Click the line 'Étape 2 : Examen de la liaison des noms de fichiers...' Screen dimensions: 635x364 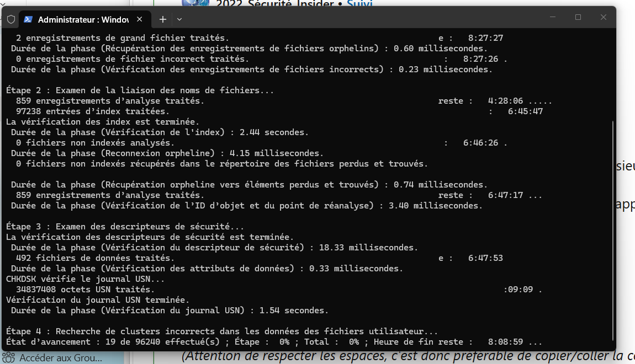coord(140,90)
